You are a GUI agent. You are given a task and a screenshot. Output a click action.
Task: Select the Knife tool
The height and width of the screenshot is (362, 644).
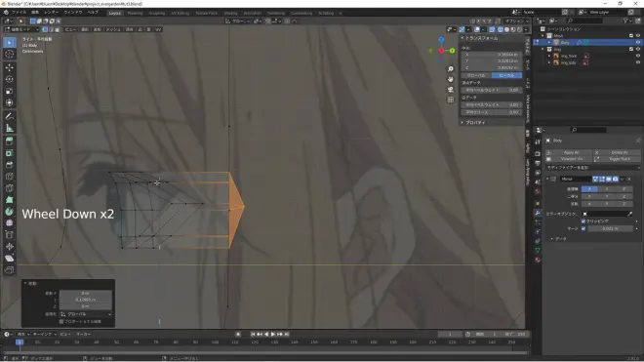click(10, 188)
